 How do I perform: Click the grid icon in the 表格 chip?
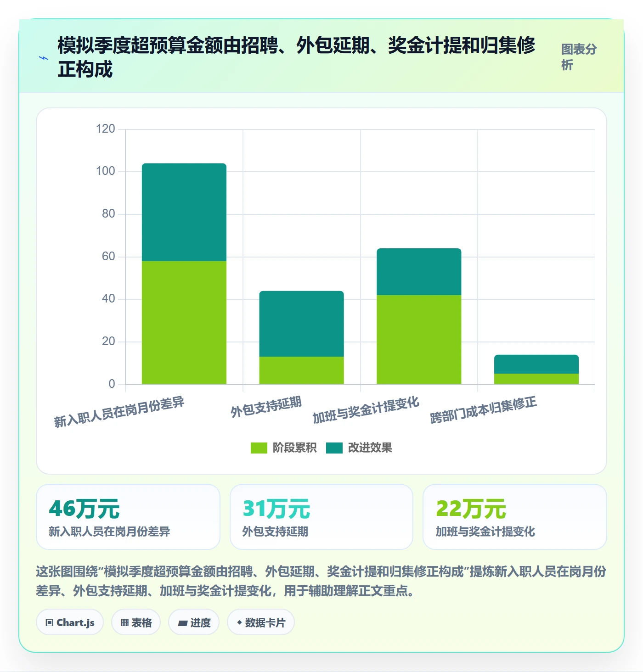click(x=124, y=623)
